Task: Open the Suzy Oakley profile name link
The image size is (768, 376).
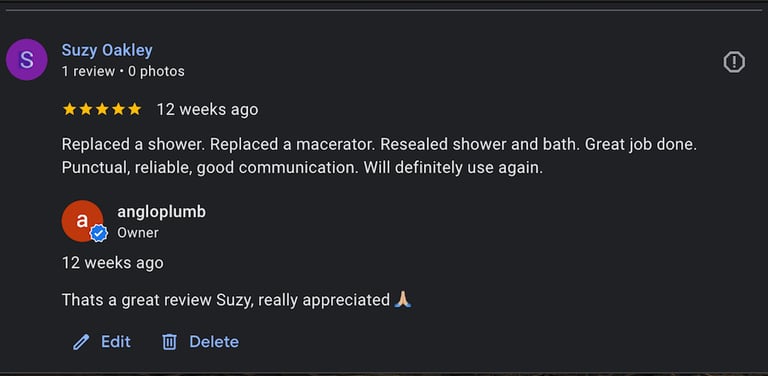Action: click(x=107, y=50)
